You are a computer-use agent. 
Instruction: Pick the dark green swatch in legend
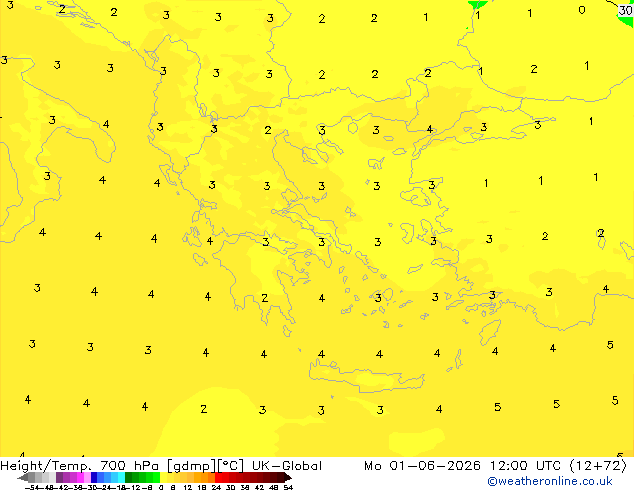click(x=129, y=477)
